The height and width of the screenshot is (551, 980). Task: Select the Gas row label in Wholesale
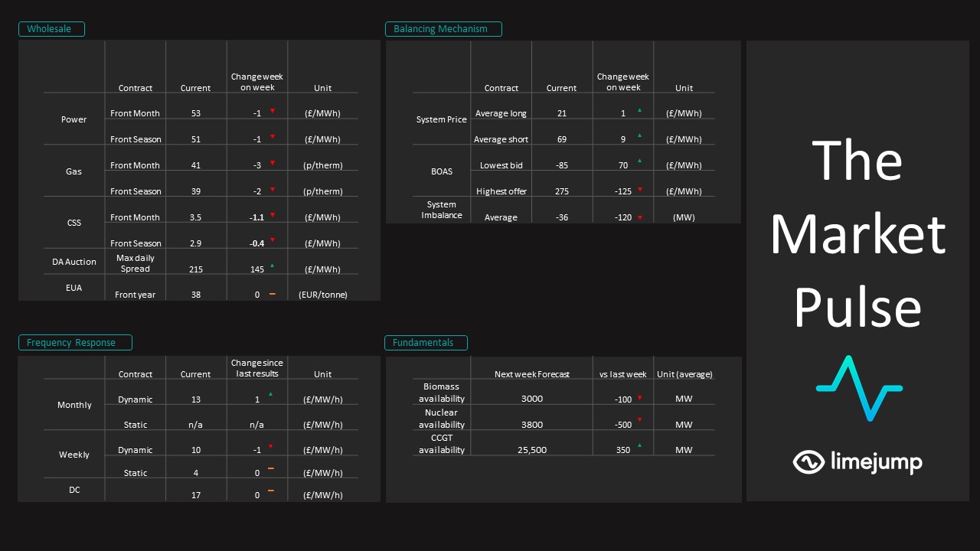coord(73,171)
